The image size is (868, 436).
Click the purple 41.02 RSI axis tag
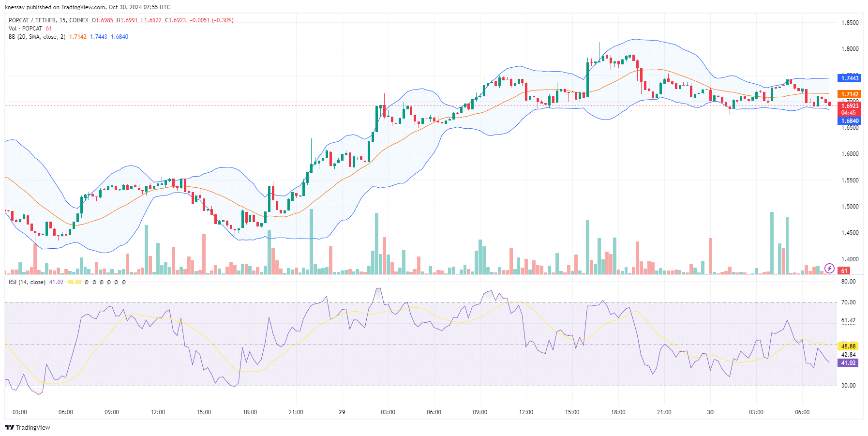(x=848, y=363)
